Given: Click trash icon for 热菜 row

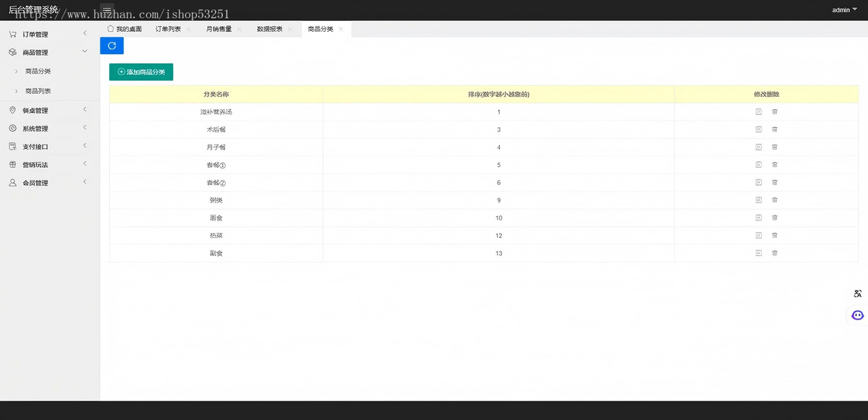Looking at the screenshot, I should (775, 236).
